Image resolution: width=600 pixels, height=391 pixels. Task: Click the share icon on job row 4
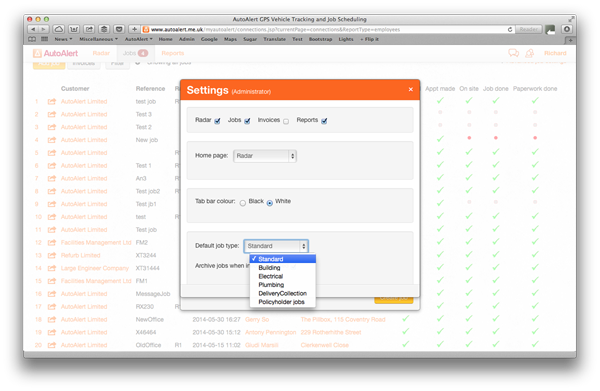52,140
